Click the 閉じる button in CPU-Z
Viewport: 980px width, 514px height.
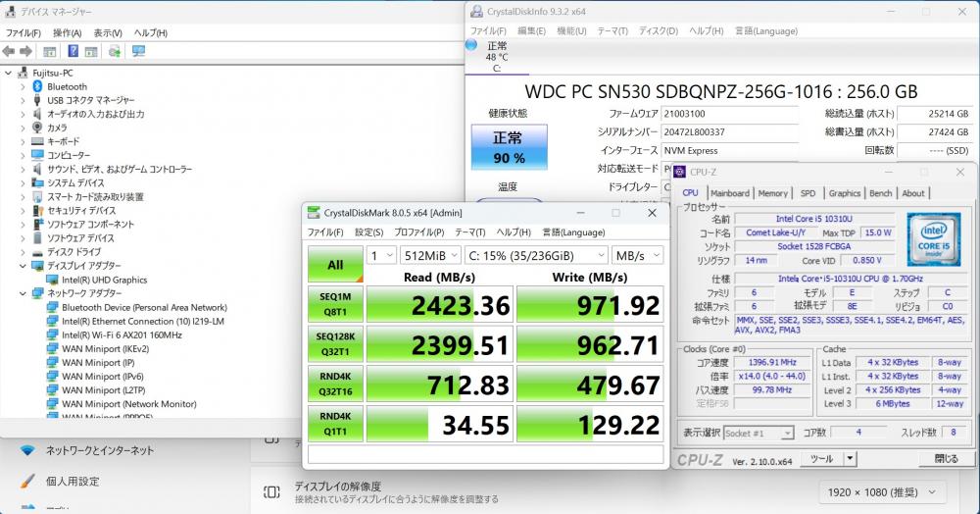(x=947, y=459)
